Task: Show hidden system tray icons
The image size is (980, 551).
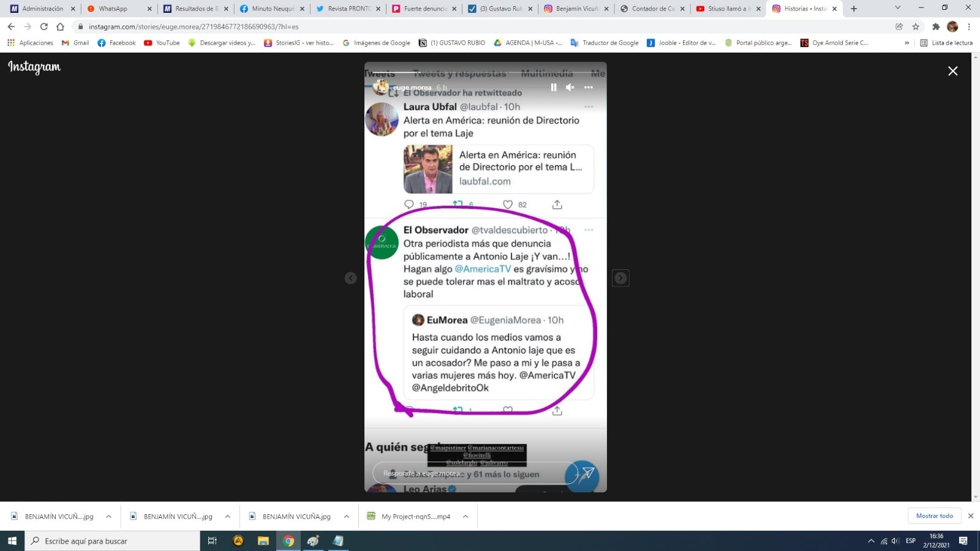Action: [871, 541]
